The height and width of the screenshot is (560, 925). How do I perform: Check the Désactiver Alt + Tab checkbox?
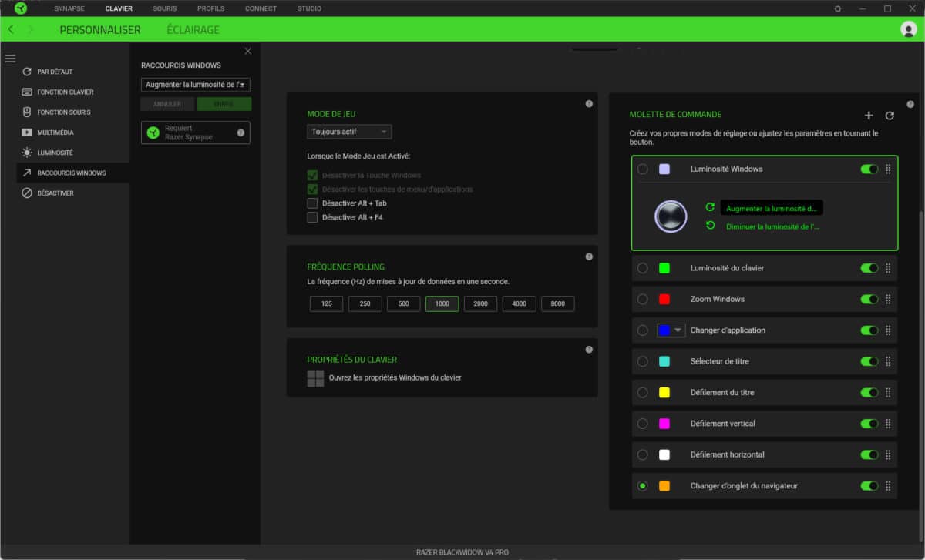[312, 203]
